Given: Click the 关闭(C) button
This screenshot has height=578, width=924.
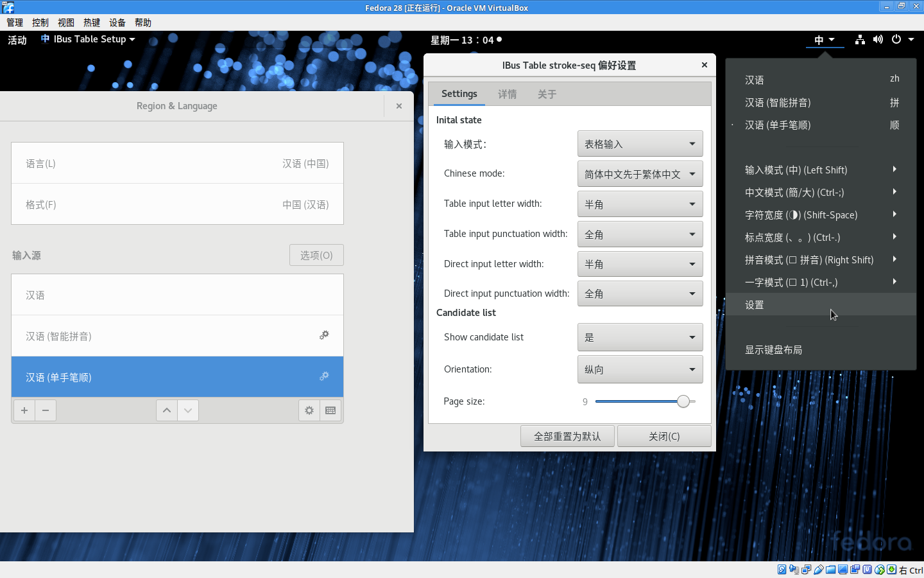Looking at the screenshot, I should click(x=664, y=436).
